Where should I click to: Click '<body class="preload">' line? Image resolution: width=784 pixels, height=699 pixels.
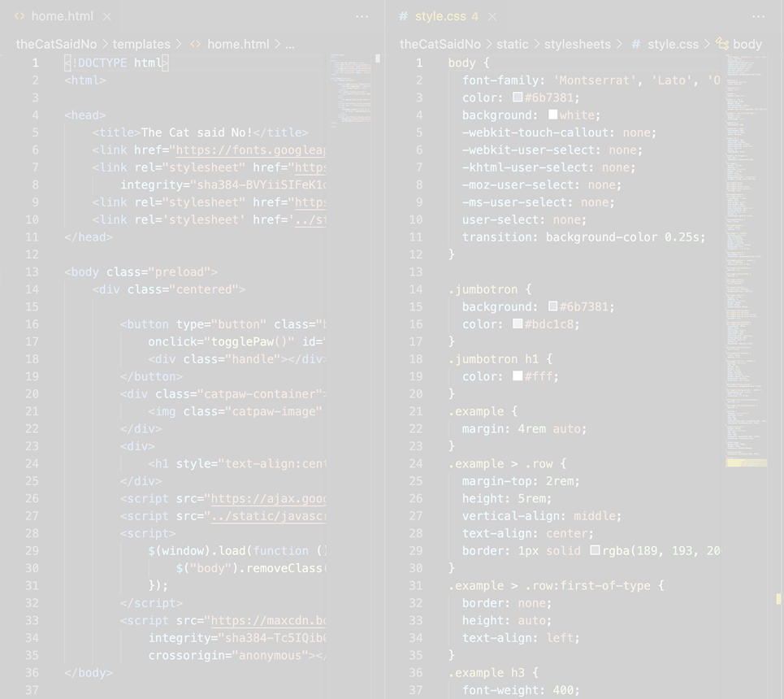coord(141,272)
